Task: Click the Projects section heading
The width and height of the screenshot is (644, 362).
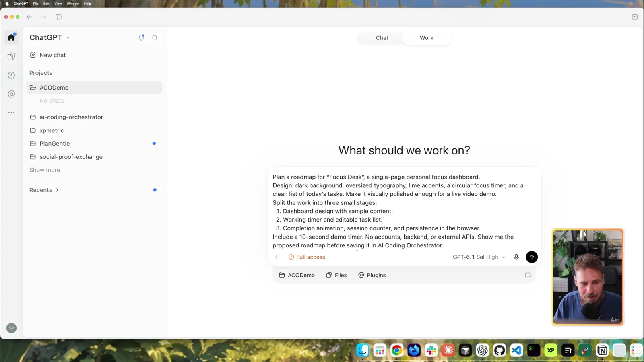Action: click(x=41, y=73)
